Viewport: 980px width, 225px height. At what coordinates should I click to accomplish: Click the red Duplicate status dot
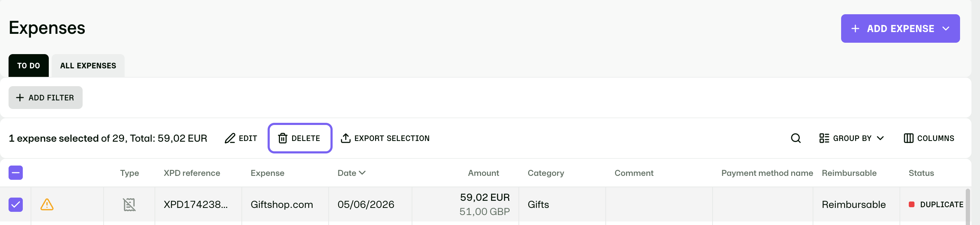[912, 204]
